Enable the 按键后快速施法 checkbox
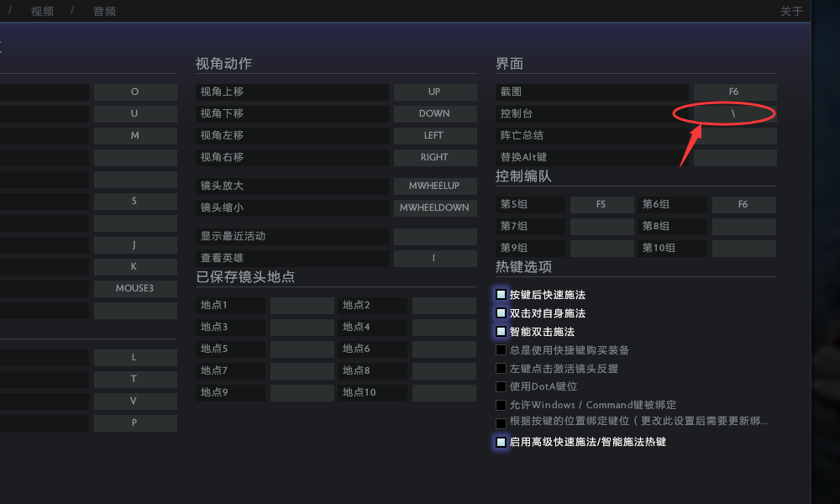Screen dimensions: 840x504 [501, 295]
